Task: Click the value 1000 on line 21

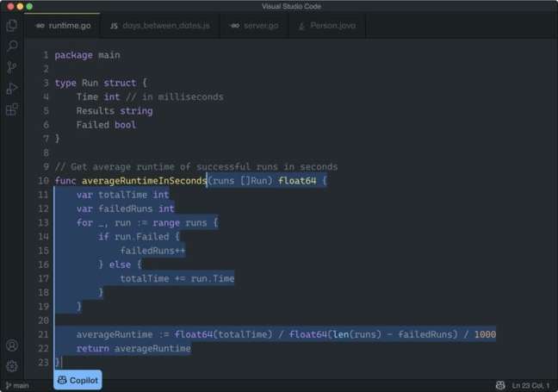Action: 485,334
